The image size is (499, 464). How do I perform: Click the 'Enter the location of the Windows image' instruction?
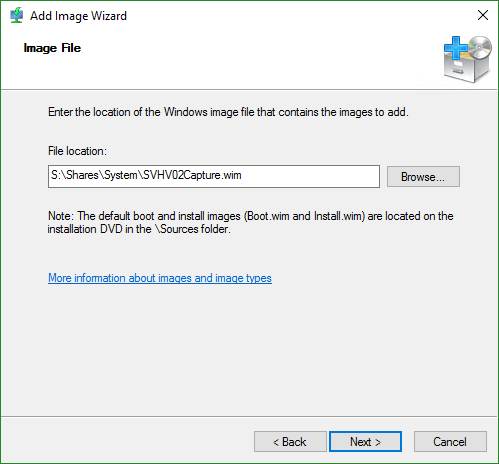pos(228,112)
